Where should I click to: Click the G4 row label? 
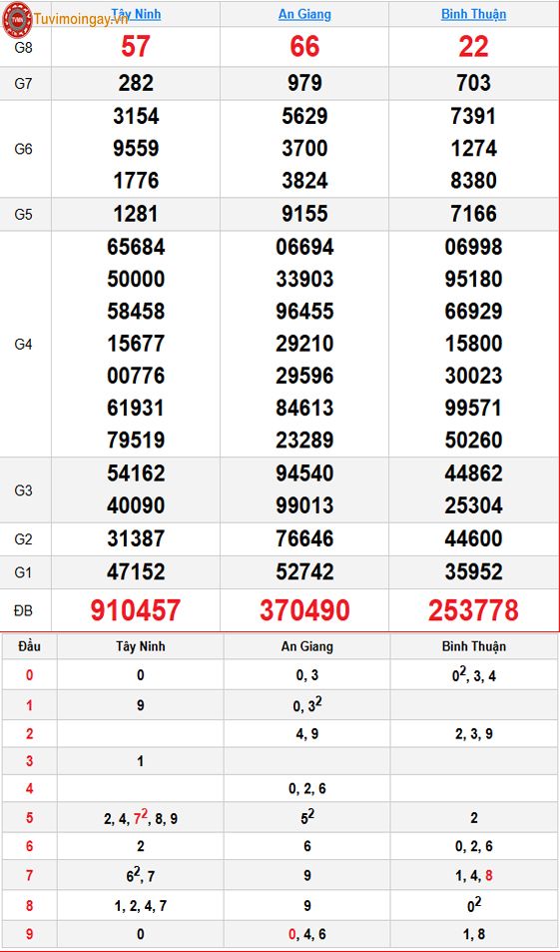coord(23,345)
